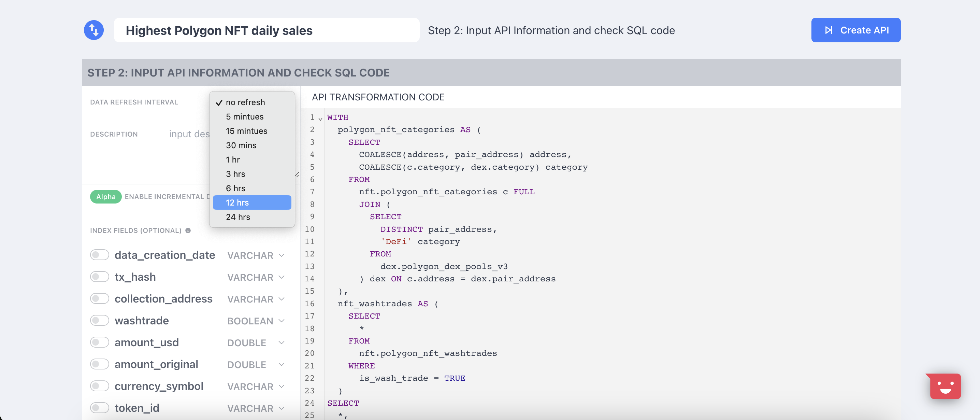Turn on the washtrade index toggle
980x420 pixels.
click(100, 321)
